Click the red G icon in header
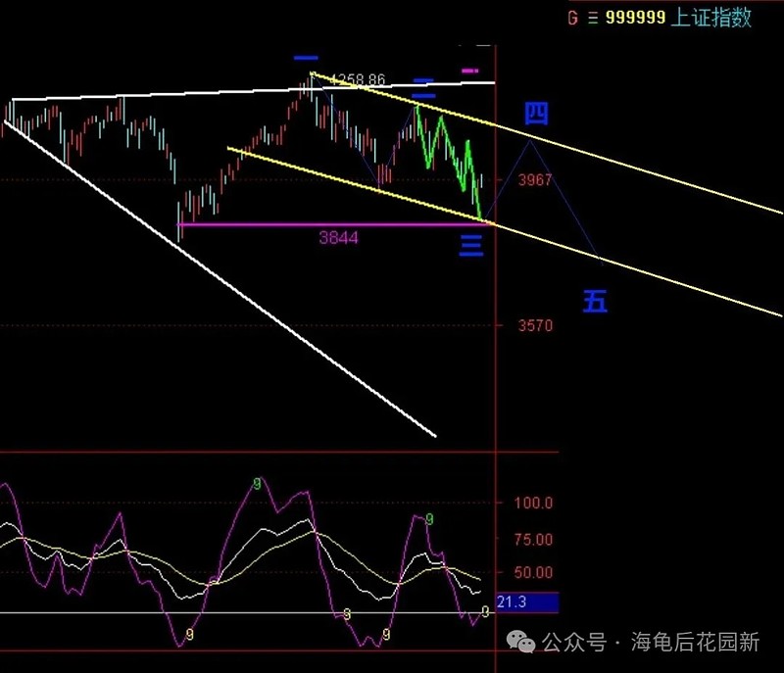The height and width of the screenshot is (673, 784). [573, 18]
